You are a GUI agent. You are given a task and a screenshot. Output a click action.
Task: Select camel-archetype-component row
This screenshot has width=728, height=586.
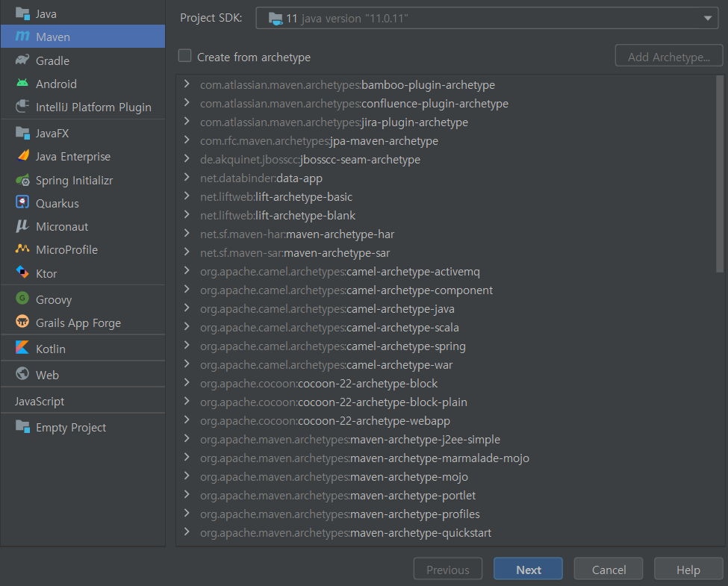pyautogui.click(x=447, y=290)
